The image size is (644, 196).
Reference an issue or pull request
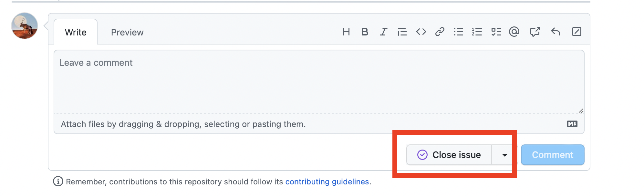[x=535, y=32]
